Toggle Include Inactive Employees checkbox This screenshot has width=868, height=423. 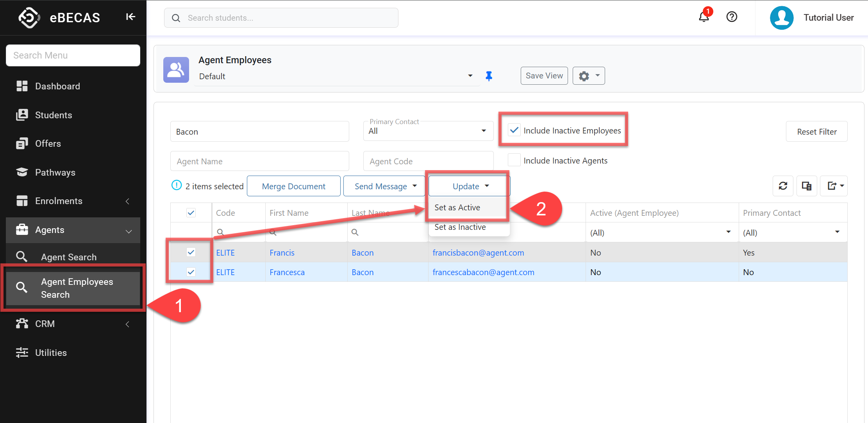(514, 130)
